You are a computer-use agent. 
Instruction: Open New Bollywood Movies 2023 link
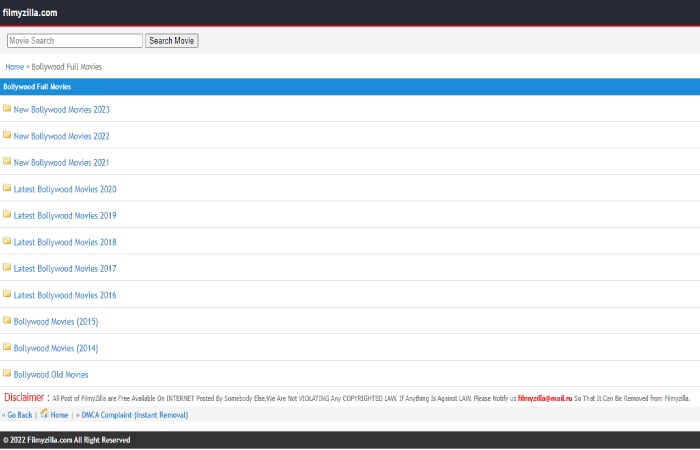(62, 110)
